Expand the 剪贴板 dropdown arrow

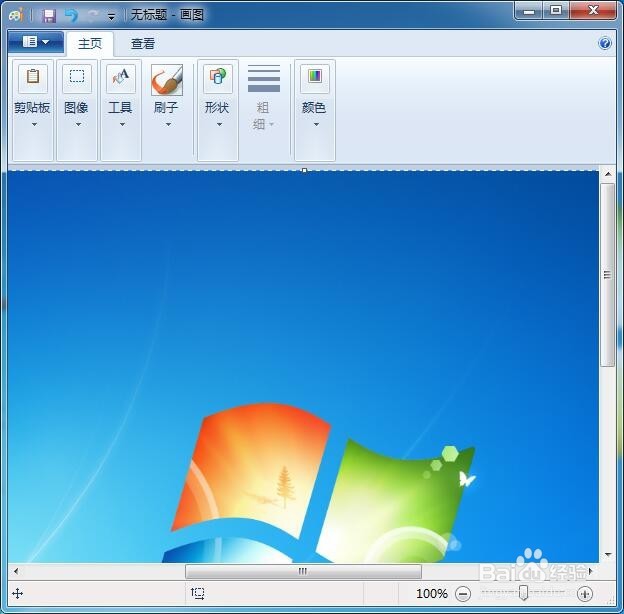pyautogui.click(x=34, y=125)
